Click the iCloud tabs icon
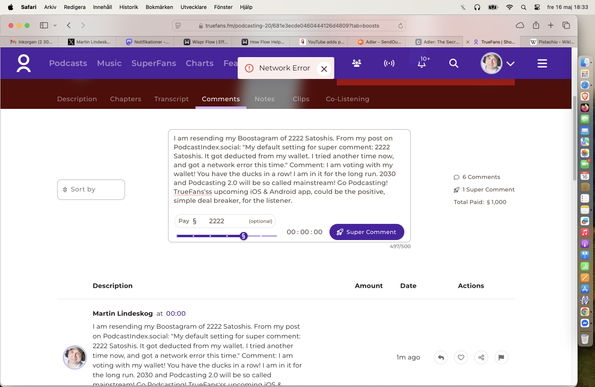The width and height of the screenshot is (595, 387). (520, 25)
